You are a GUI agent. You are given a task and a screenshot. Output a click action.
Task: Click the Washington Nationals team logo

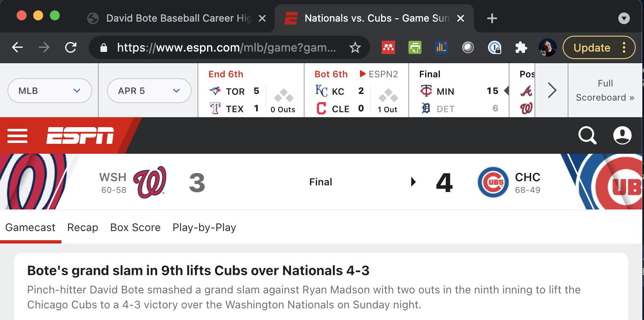pos(149,182)
